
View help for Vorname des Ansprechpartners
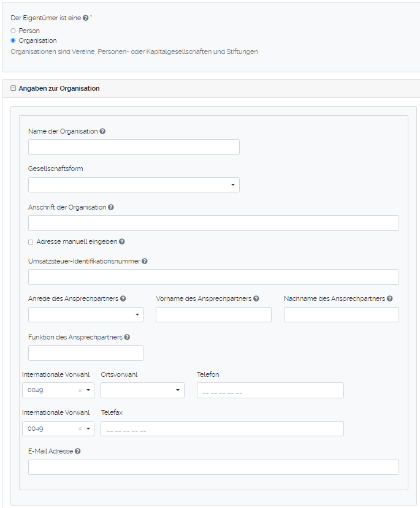pyautogui.click(x=256, y=298)
